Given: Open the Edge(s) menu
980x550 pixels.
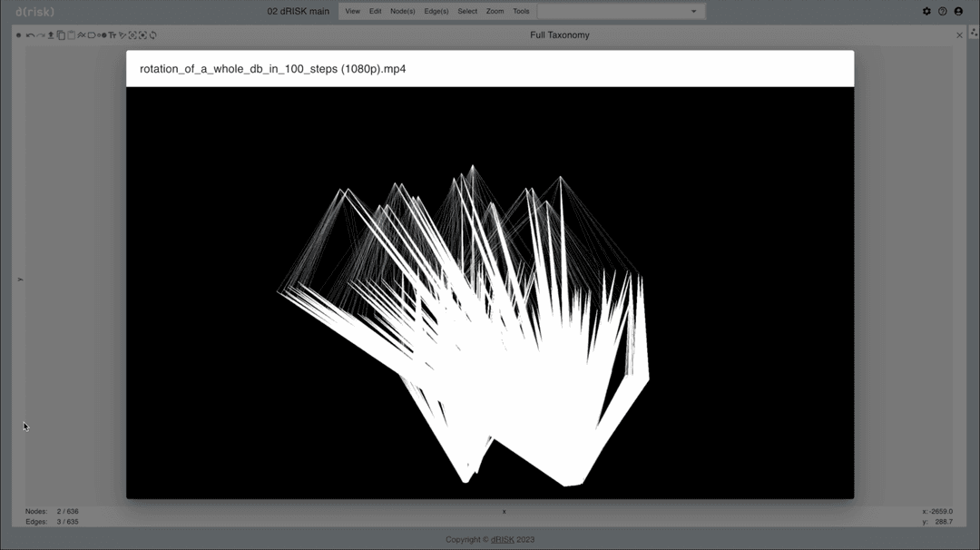Looking at the screenshot, I should click(436, 12).
